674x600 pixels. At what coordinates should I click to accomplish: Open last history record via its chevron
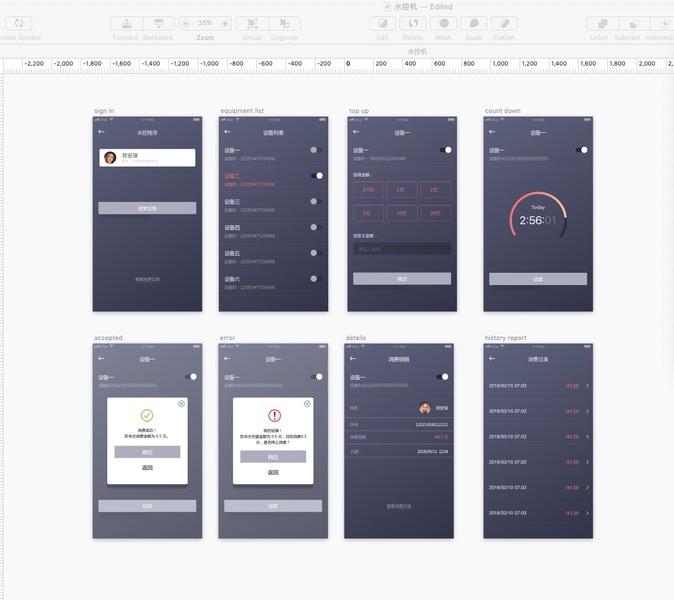coord(587,513)
